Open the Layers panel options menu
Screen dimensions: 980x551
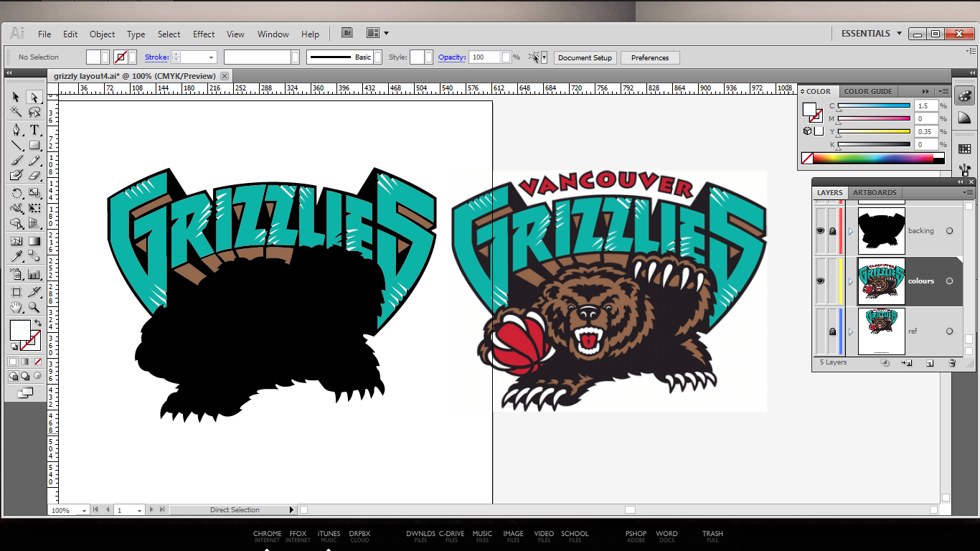coord(969,192)
